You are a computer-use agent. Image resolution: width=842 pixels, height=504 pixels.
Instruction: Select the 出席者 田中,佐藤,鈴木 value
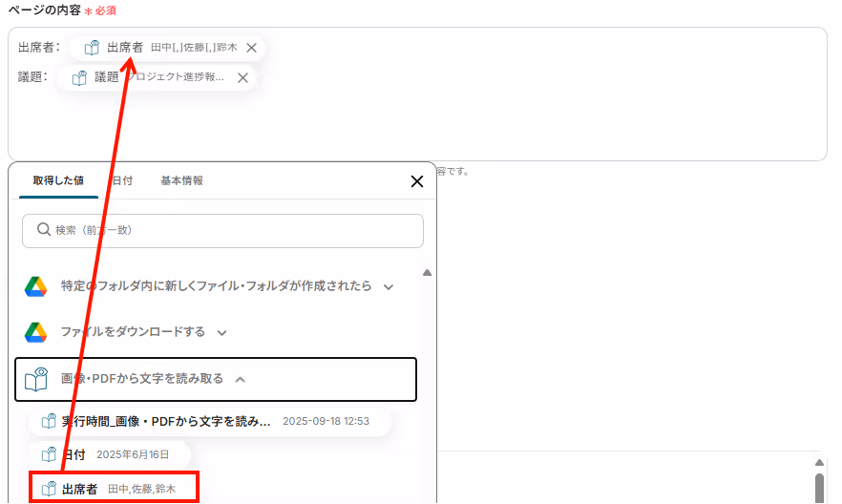coord(114,488)
